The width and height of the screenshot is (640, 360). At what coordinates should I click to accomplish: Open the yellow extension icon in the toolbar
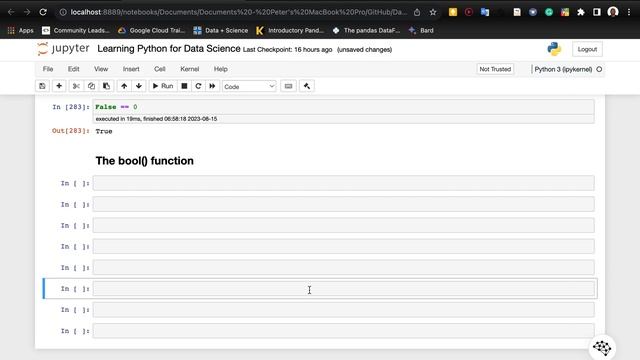click(453, 12)
